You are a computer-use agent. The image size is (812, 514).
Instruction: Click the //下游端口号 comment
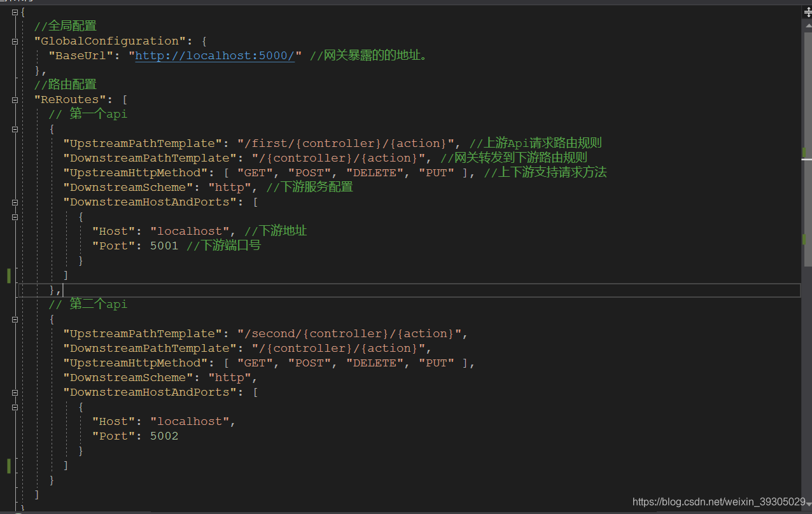[x=223, y=246]
